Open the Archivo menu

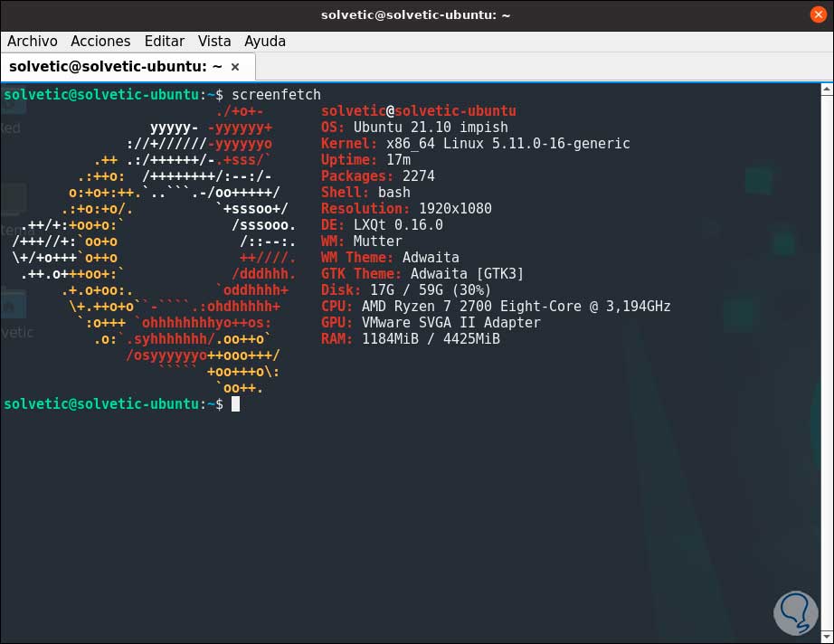33,41
